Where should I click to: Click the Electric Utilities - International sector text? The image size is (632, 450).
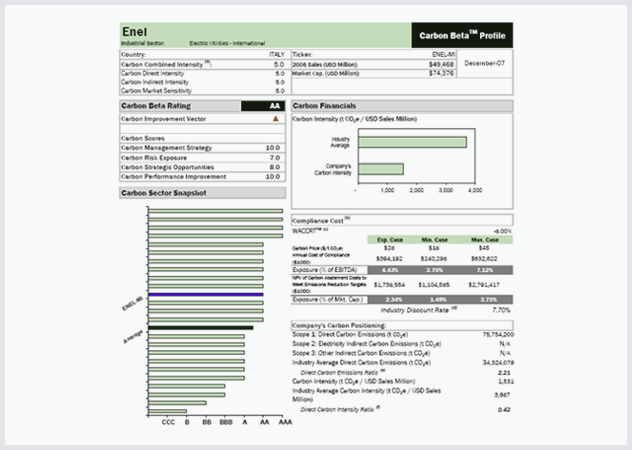pos(227,43)
